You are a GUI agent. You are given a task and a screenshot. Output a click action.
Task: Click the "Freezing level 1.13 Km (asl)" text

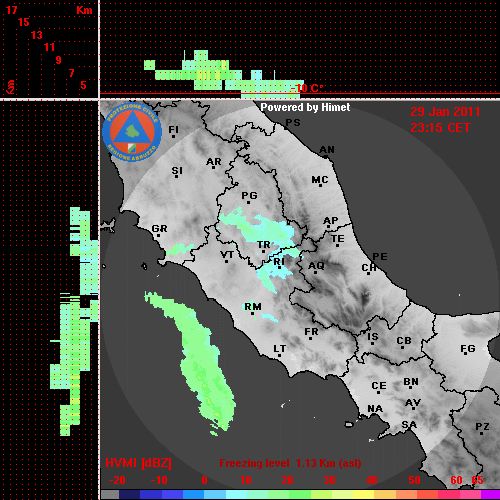(x=290, y=463)
